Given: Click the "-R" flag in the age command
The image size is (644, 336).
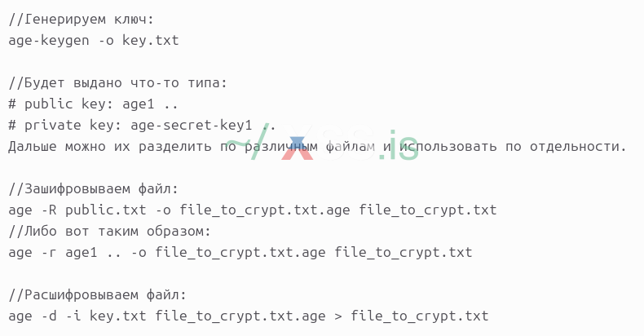Looking at the screenshot, I should [49, 210].
